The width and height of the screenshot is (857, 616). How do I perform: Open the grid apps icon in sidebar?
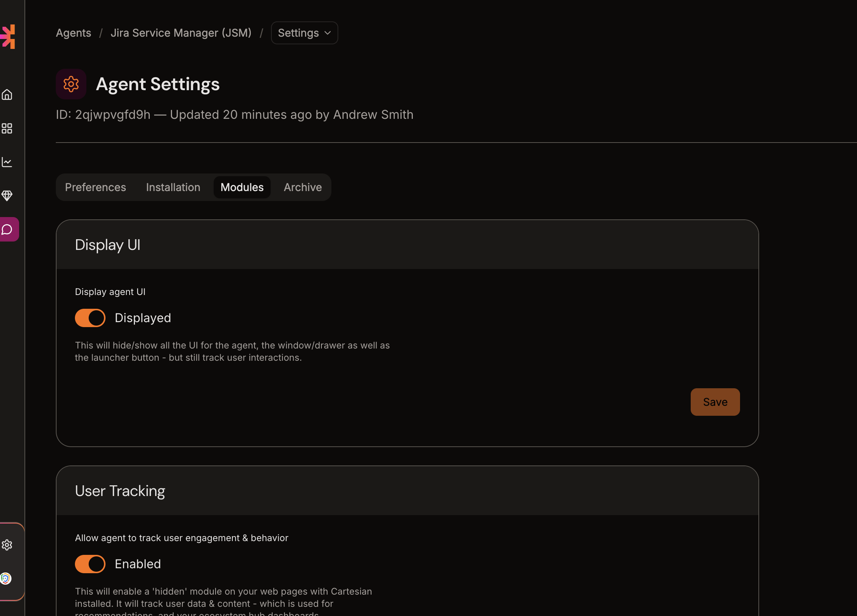(x=7, y=128)
